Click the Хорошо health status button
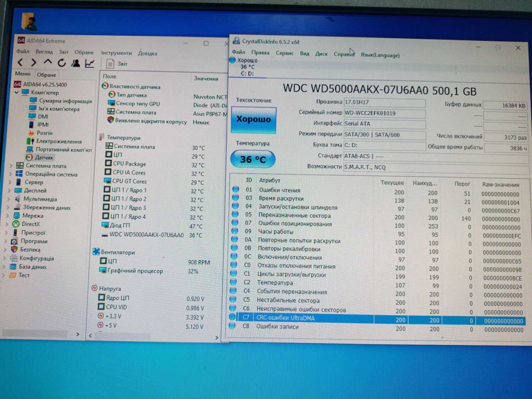This screenshot has width=532, height=399. [253, 120]
